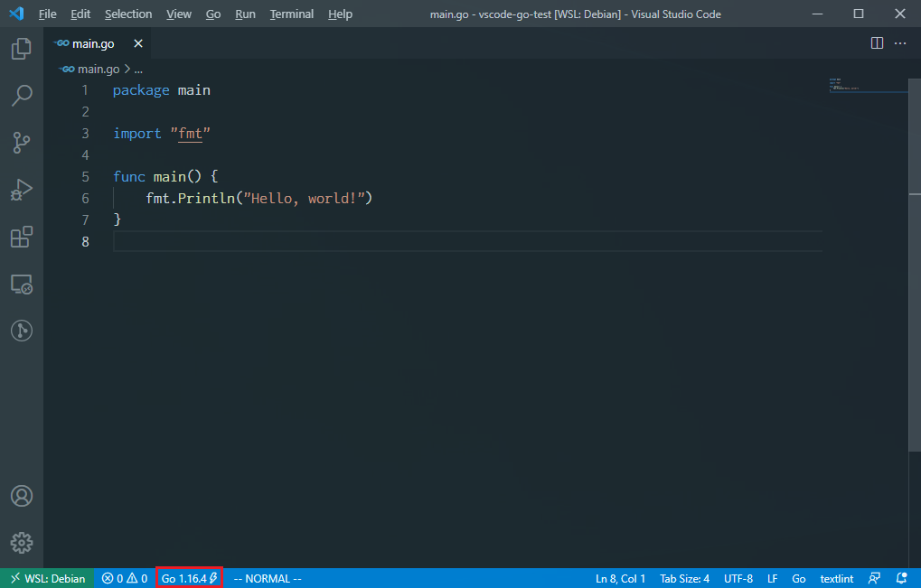Expand the editor More Actions ellipsis menu

coord(899,42)
